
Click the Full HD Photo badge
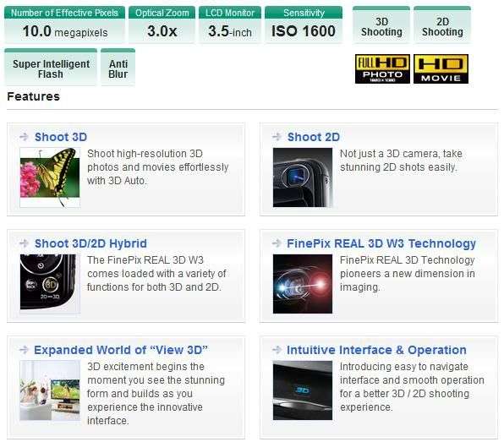tap(382, 68)
